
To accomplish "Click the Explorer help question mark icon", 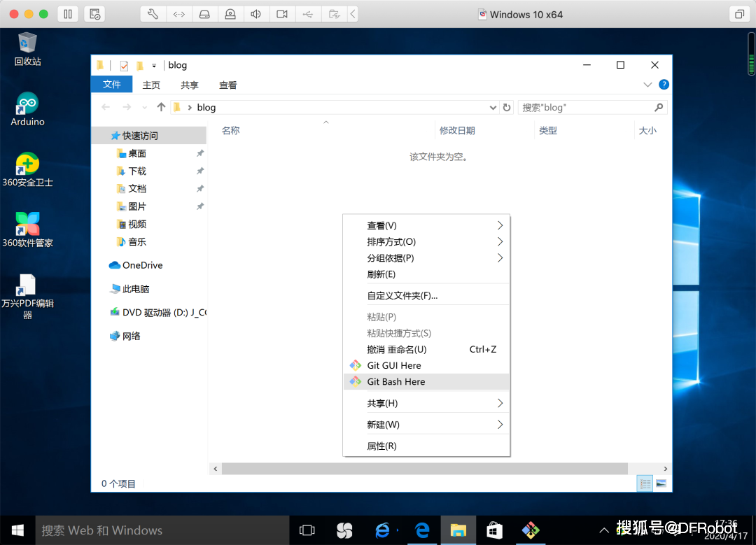I will [664, 85].
